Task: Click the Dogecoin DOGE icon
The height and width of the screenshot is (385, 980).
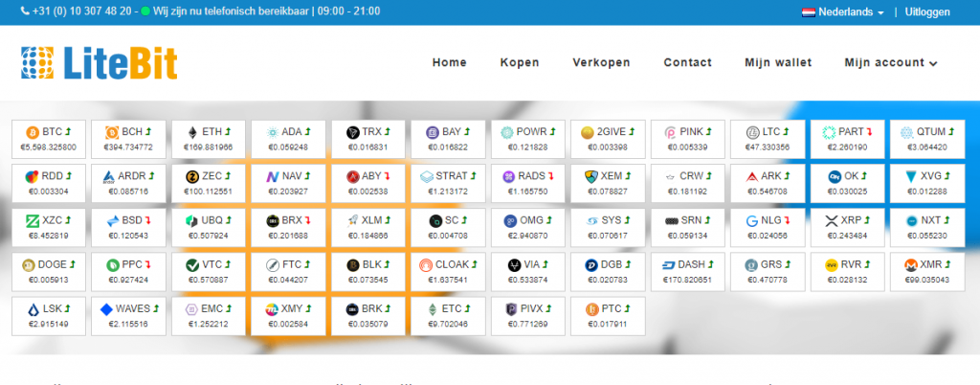Action: point(28,265)
